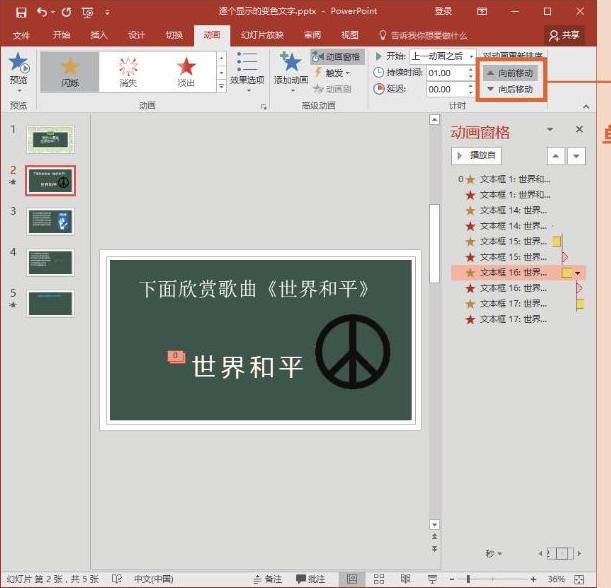Open the 视图 ribbon tab
Screen dimensions: 611x588
pos(350,35)
